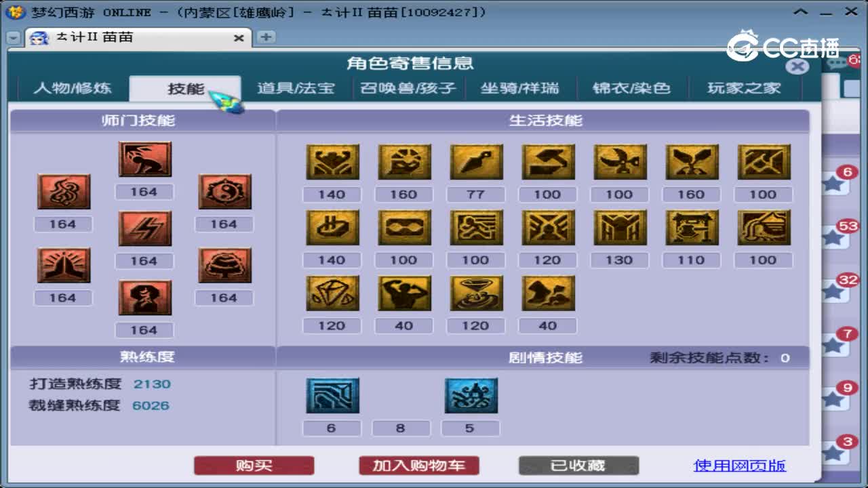Click the first life skill icon level 140

click(332, 162)
